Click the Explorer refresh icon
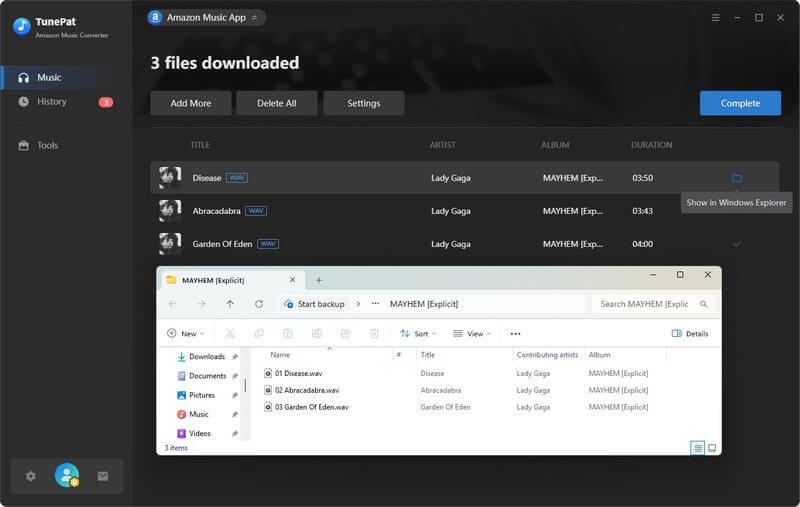Screen dimensions: 800x507 tap(259, 304)
